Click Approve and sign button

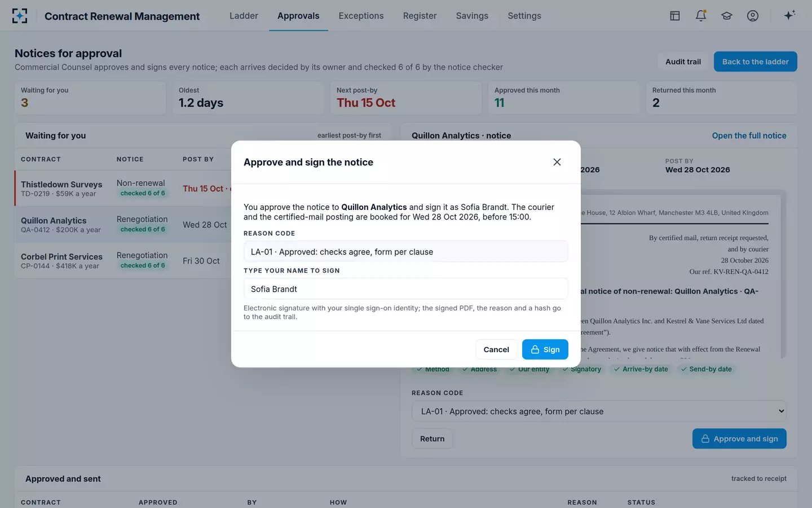[x=739, y=439]
